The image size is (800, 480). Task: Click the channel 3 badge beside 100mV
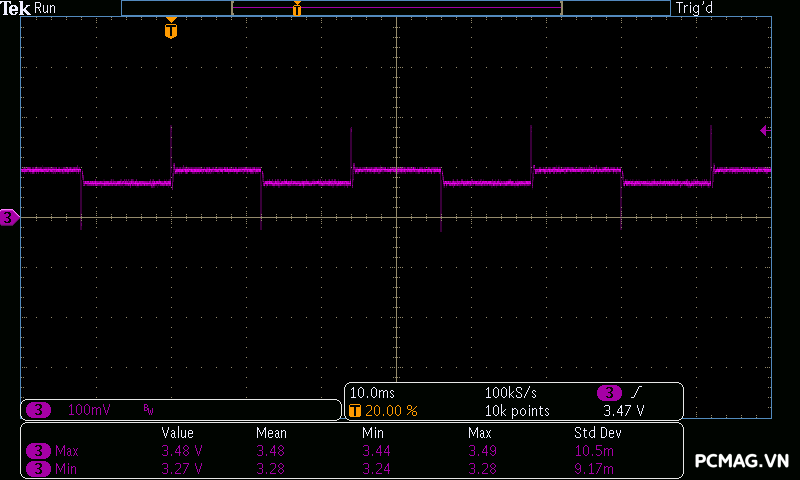(38, 410)
